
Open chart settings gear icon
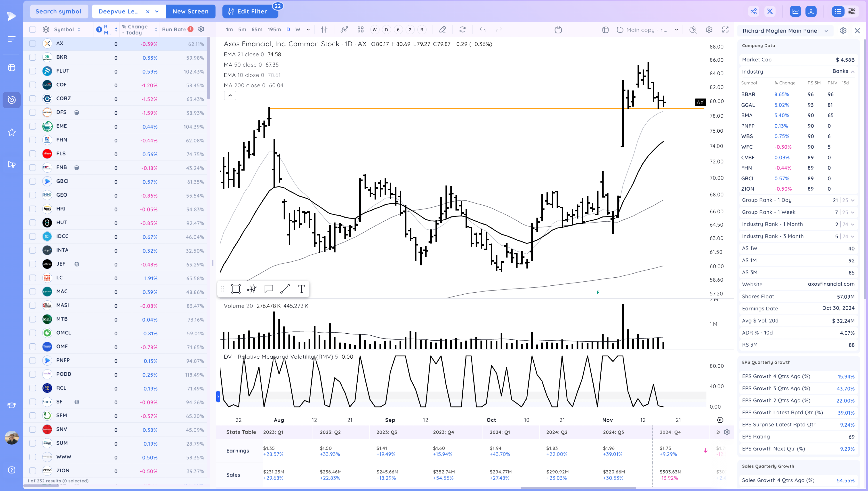pos(709,30)
